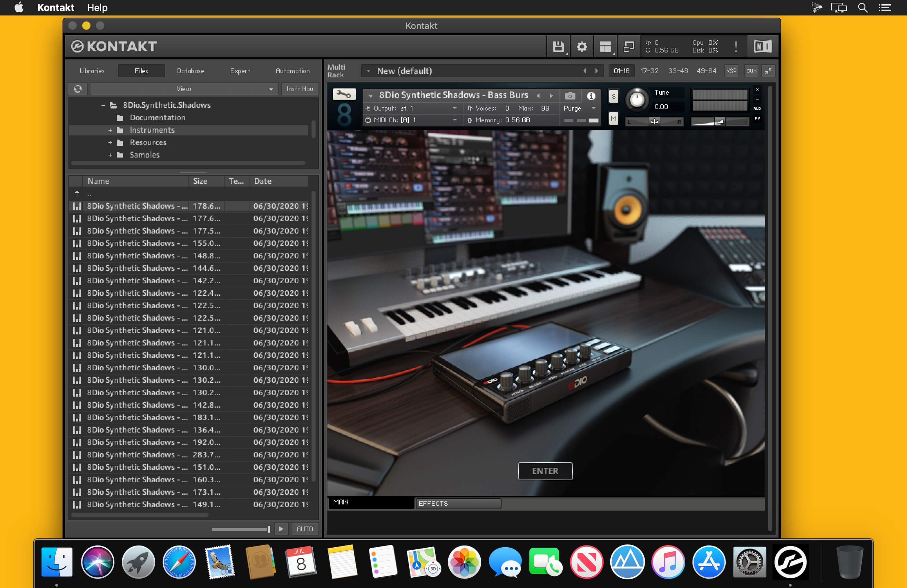Switch to the EFFECTS tab

[x=458, y=503]
